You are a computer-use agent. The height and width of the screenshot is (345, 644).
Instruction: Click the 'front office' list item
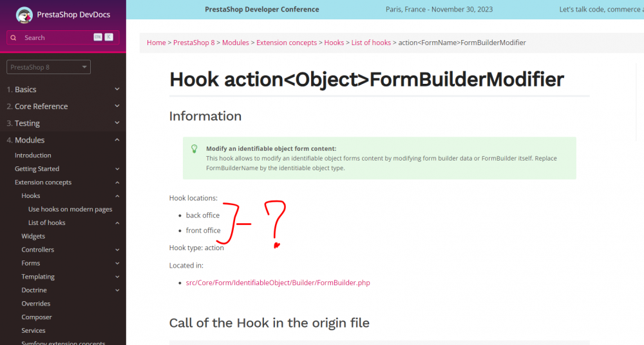click(204, 230)
